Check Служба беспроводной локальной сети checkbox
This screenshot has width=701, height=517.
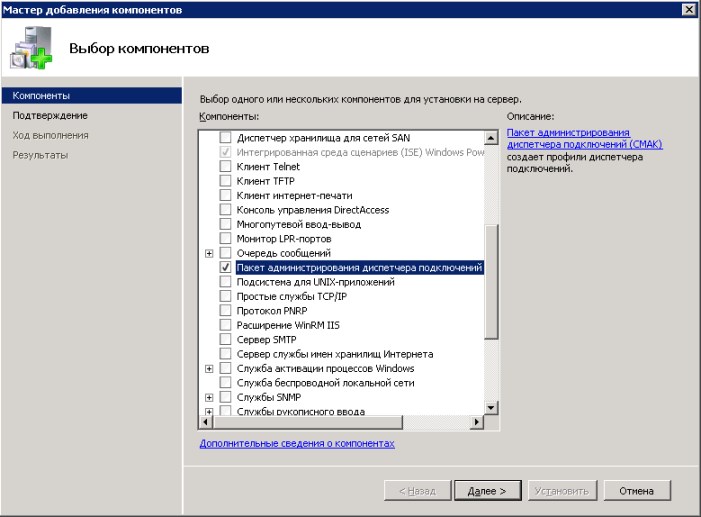pyautogui.click(x=225, y=382)
